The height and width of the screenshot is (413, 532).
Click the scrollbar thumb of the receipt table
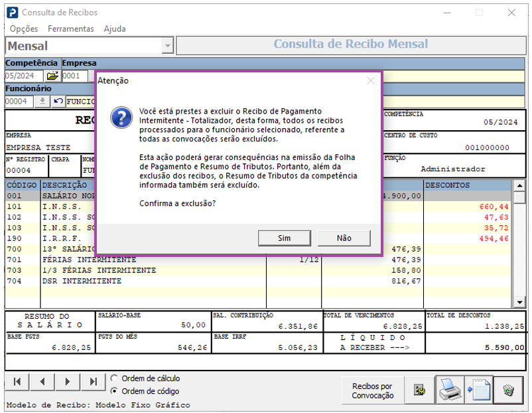[x=519, y=197]
